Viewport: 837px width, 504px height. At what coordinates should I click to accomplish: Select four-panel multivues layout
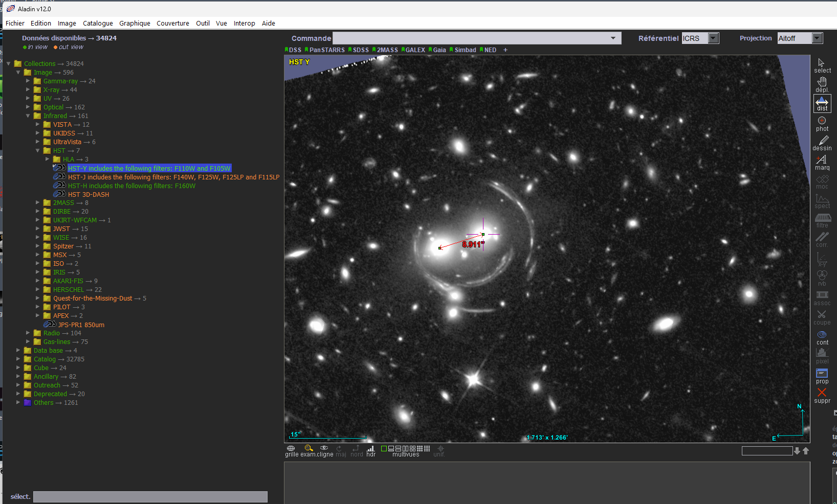click(x=412, y=448)
